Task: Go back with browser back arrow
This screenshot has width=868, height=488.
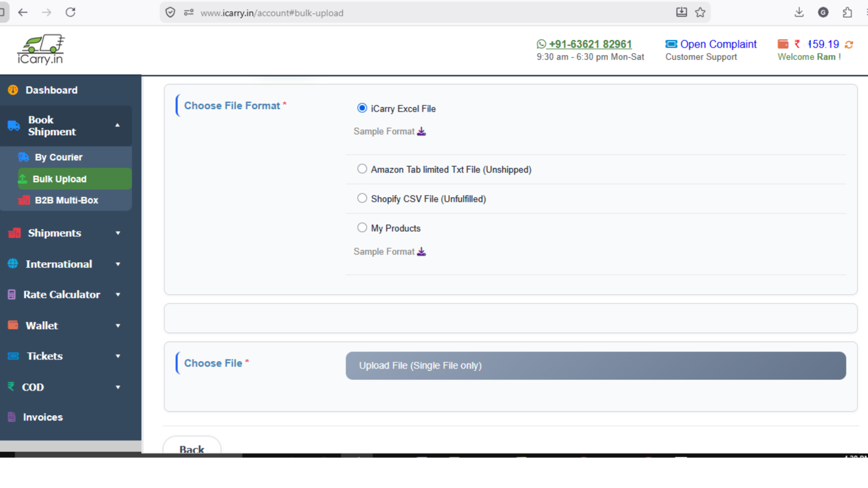Action: 23,12
